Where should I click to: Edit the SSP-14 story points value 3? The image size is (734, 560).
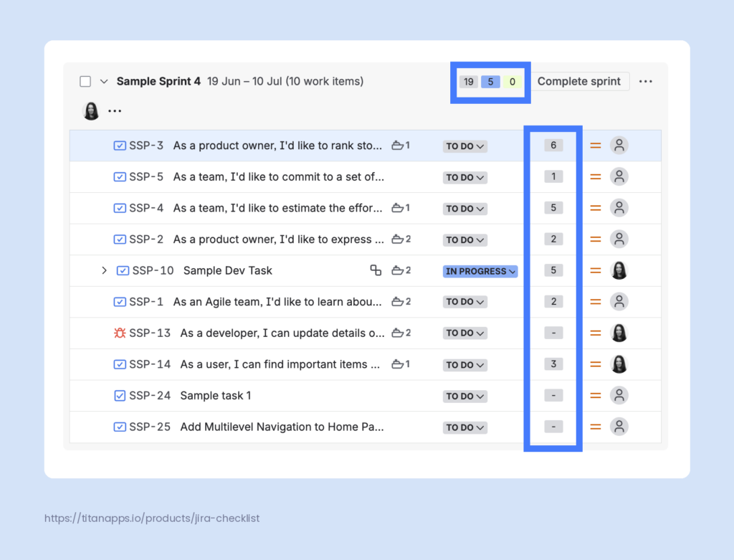point(553,364)
